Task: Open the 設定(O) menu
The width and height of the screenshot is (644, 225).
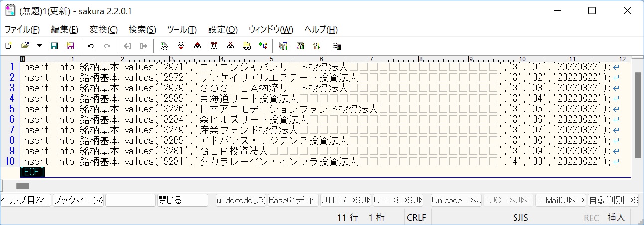Action: tap(223, 29)
